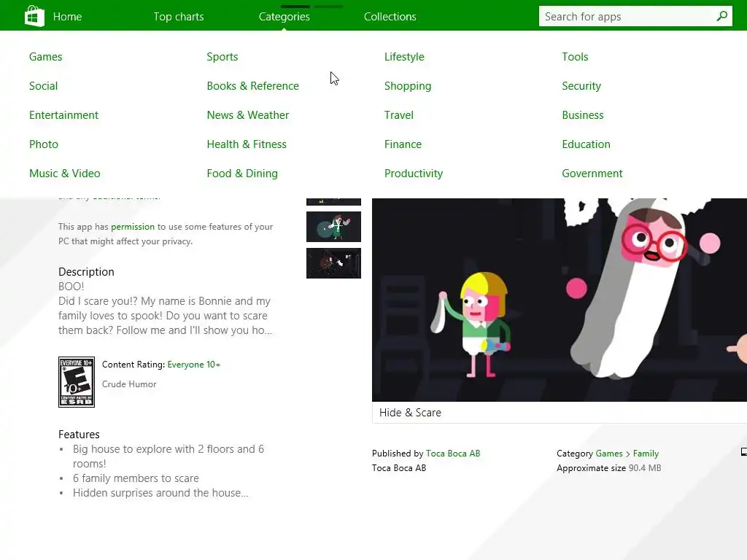
Task: Choose the Travel category
Action: pos(399,114)
